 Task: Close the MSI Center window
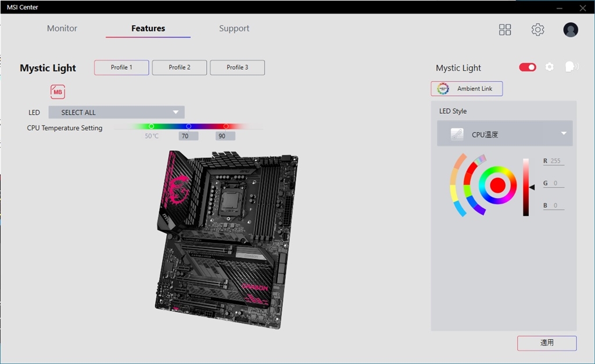583,8
